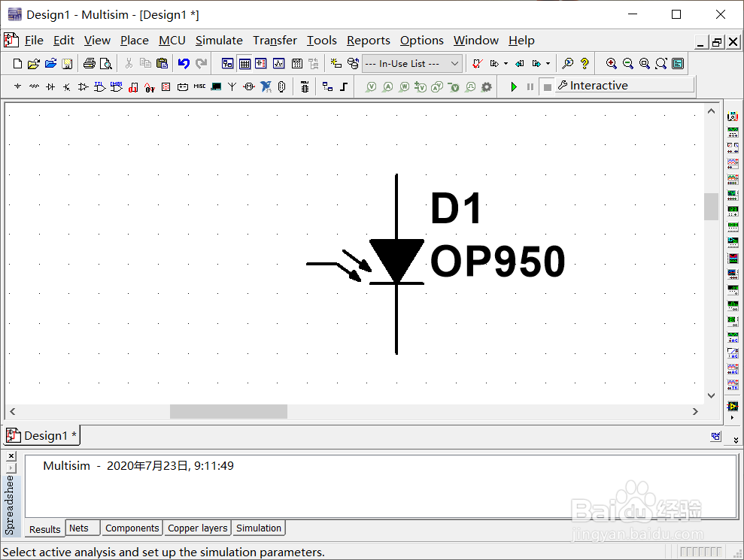Image resolution: width=744 pixels, height=560 pixels.
Task: Open the Reports menu
Action: click(368, 41)
